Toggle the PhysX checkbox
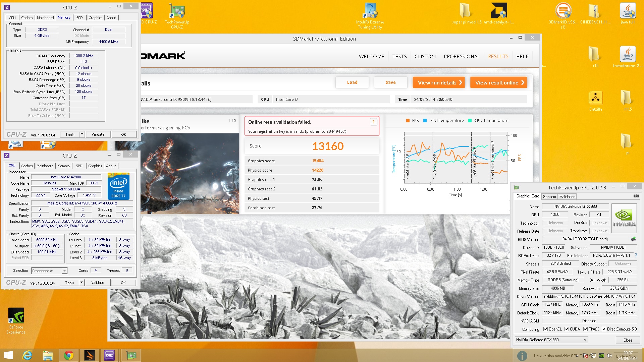The image size is (644, 362). tap(585, 329)
